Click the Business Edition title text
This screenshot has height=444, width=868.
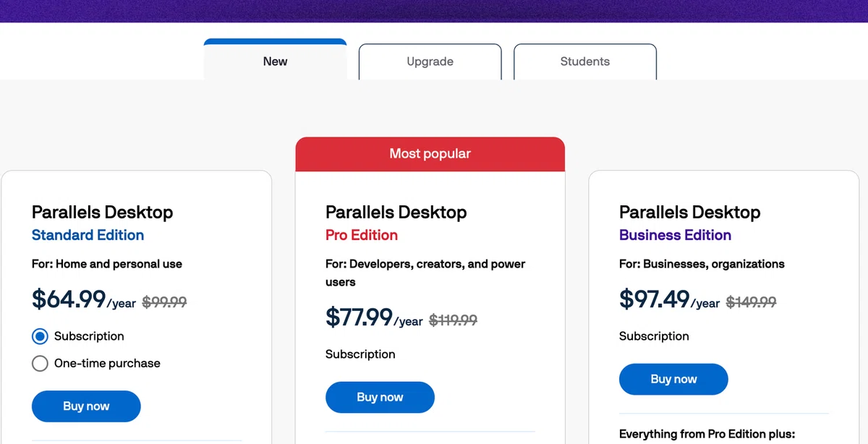coord(675,235)
